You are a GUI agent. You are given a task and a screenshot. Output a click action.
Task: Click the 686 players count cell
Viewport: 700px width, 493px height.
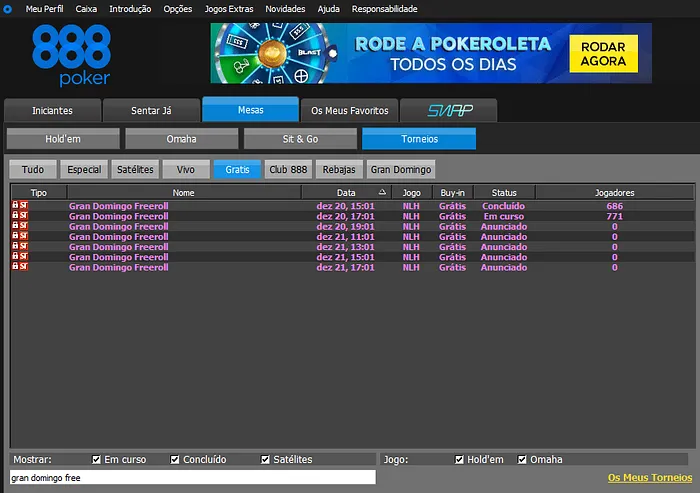click(x=614, y=206)
